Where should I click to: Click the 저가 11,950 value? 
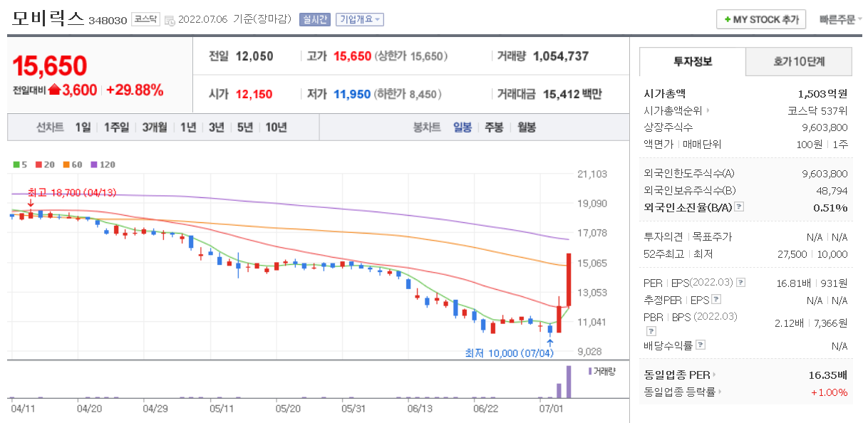click(x=352, y=94)
